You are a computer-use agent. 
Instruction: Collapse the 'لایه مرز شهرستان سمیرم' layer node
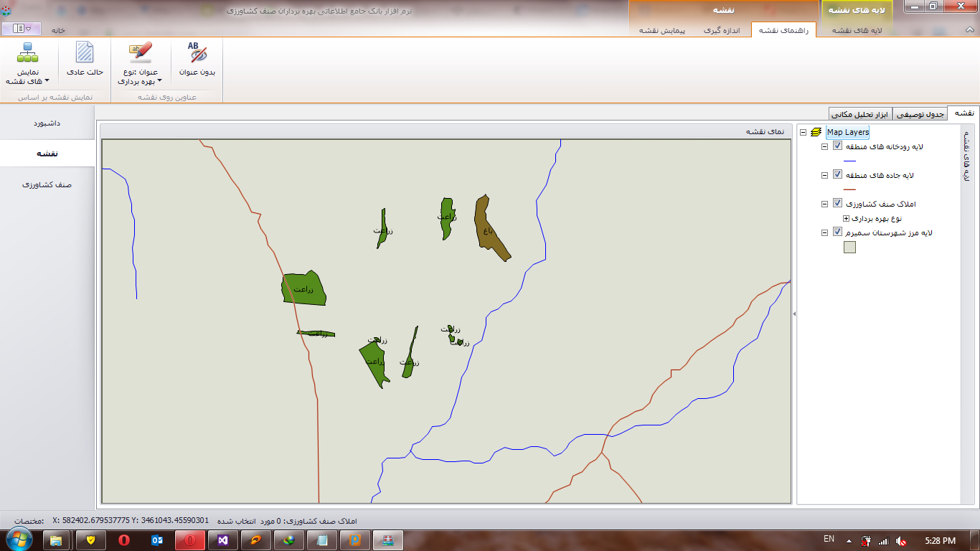825,232
